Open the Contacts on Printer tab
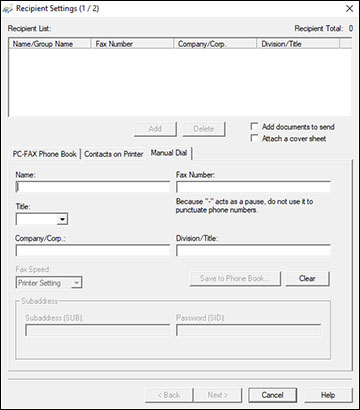This screenshot has height=410, width=360. (x=114, y=154)
